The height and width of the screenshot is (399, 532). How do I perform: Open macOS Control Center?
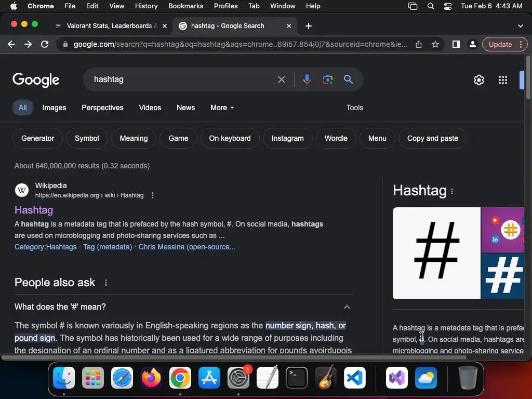click(448, 6)
